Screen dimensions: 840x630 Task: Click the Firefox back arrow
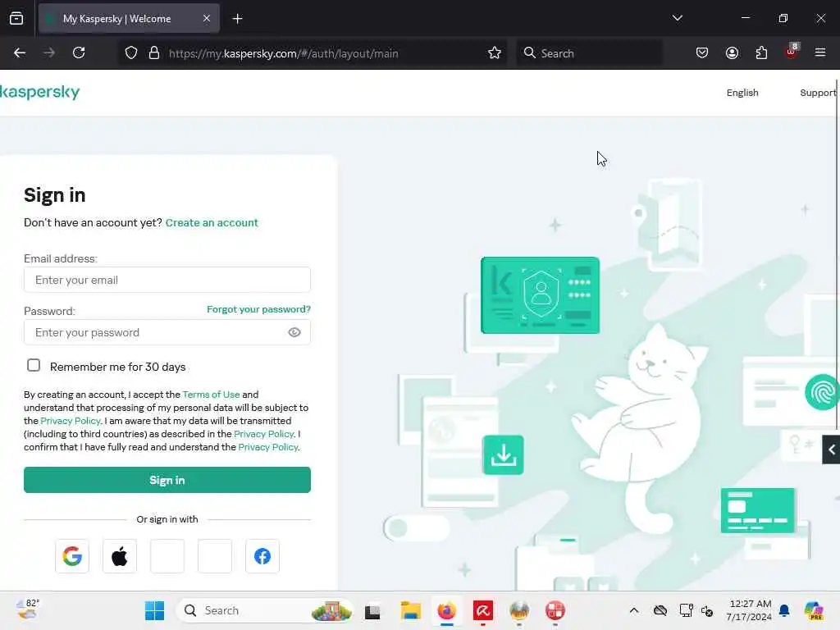pyautogui.click(x=20, y=53)
